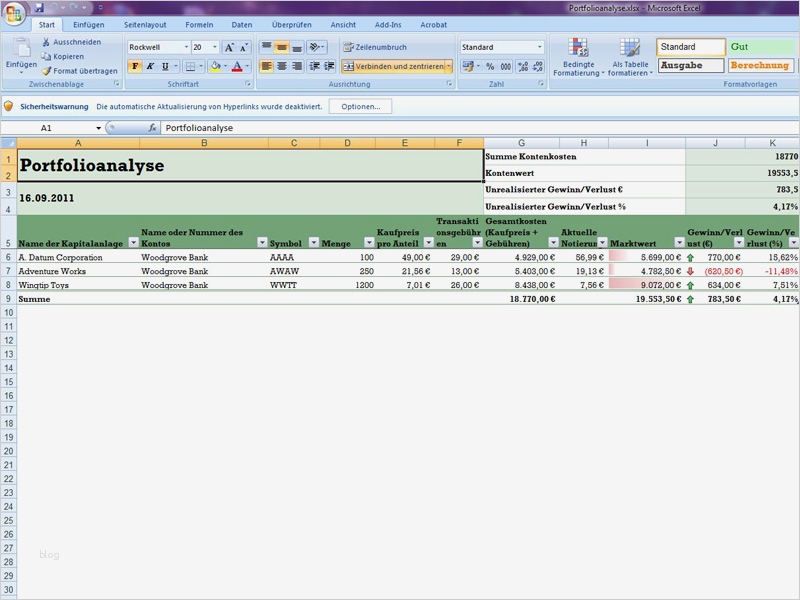Apply the Gut cell style

(762, 47)
